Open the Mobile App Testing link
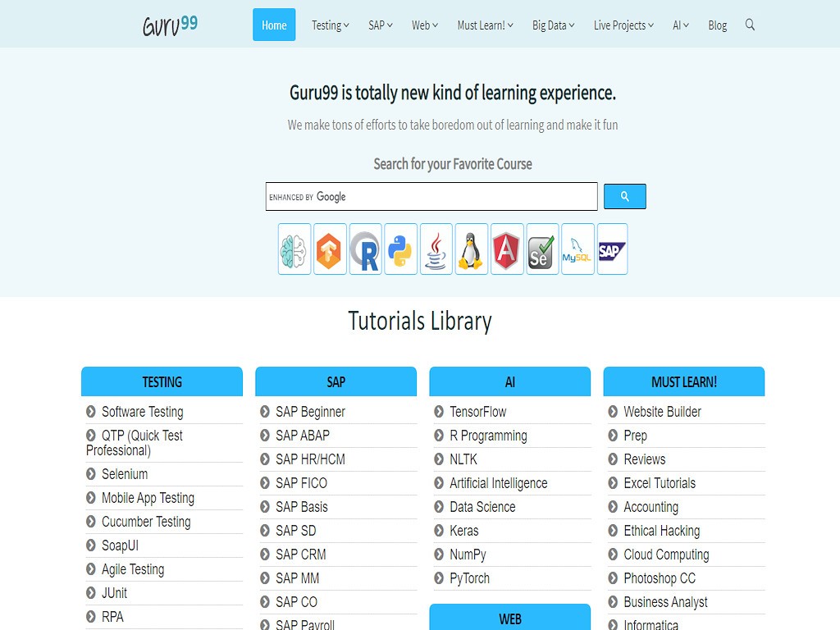840x630 pixels. pyautogui.click(x=148, y=498)
